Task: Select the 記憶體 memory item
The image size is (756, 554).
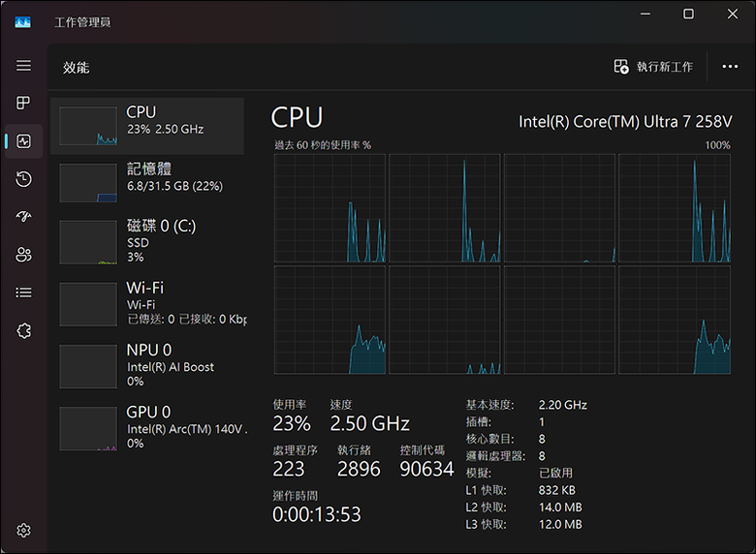Action: tap(147, 182)
